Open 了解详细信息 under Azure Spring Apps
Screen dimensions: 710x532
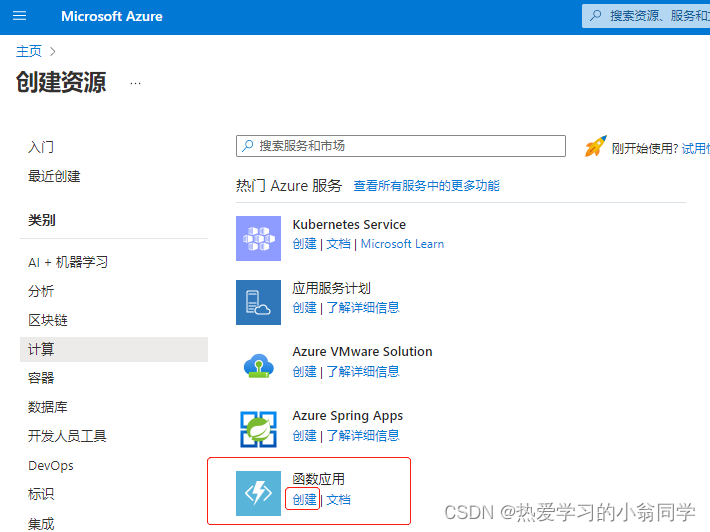point(363,436)
